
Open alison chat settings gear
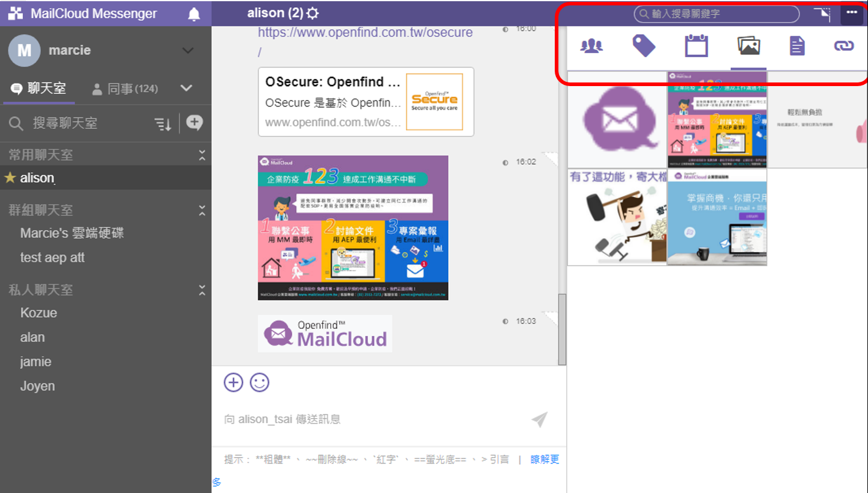(313, 13)
